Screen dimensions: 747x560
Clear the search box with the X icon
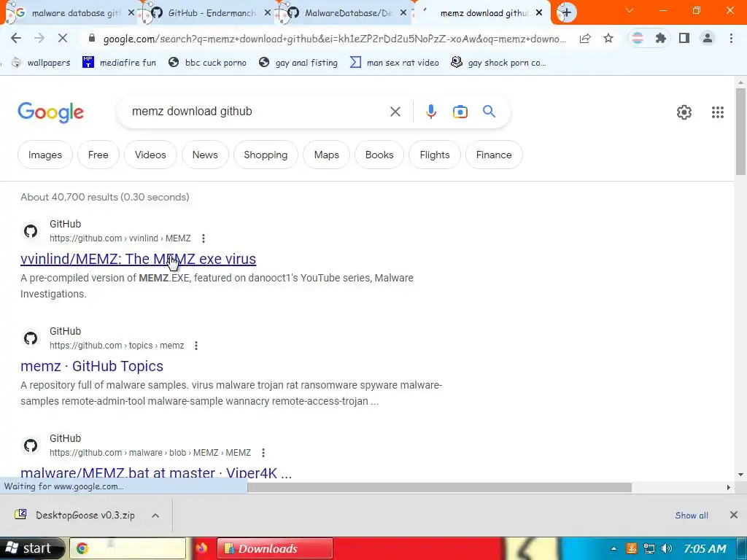tap(395, 112)
